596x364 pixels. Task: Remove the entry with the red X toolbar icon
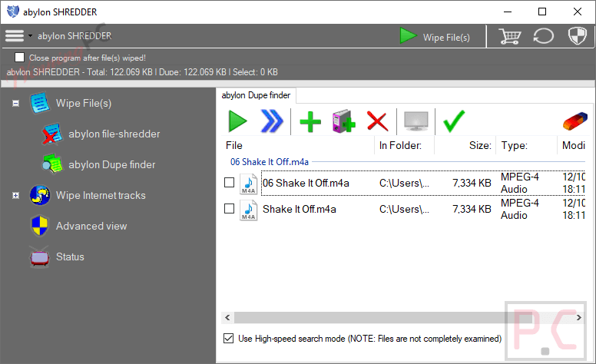click(377, 121)
